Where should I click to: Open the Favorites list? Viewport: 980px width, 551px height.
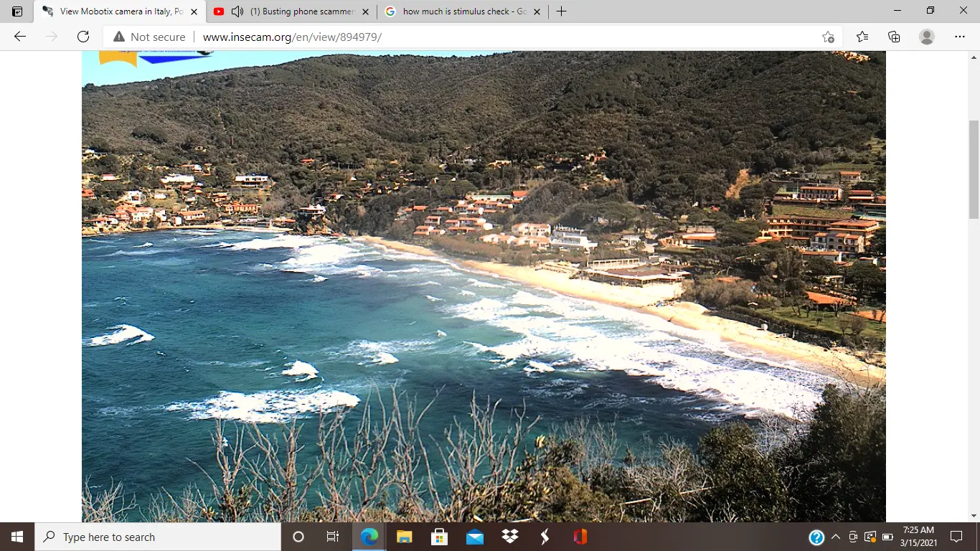862,37
